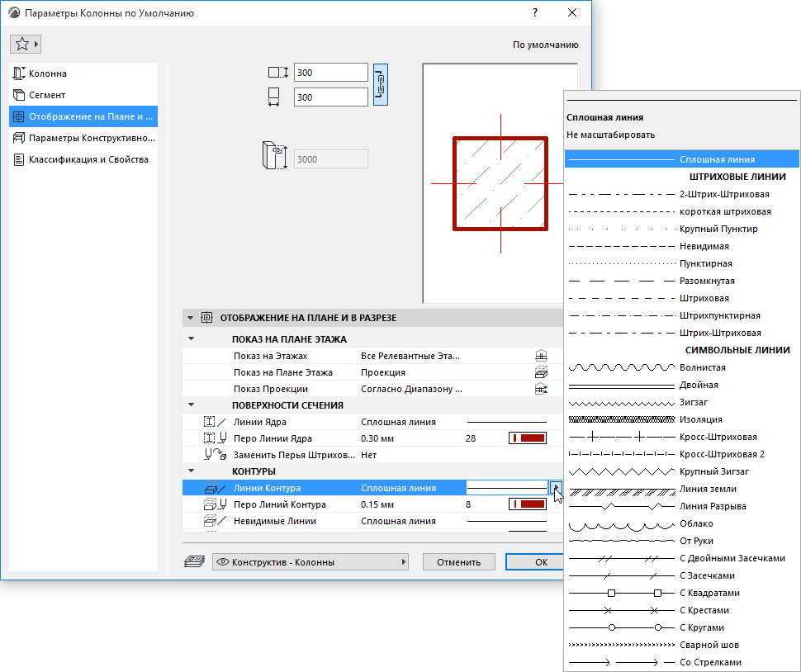Click the Линии Ядра row icon

pos(215,422)
